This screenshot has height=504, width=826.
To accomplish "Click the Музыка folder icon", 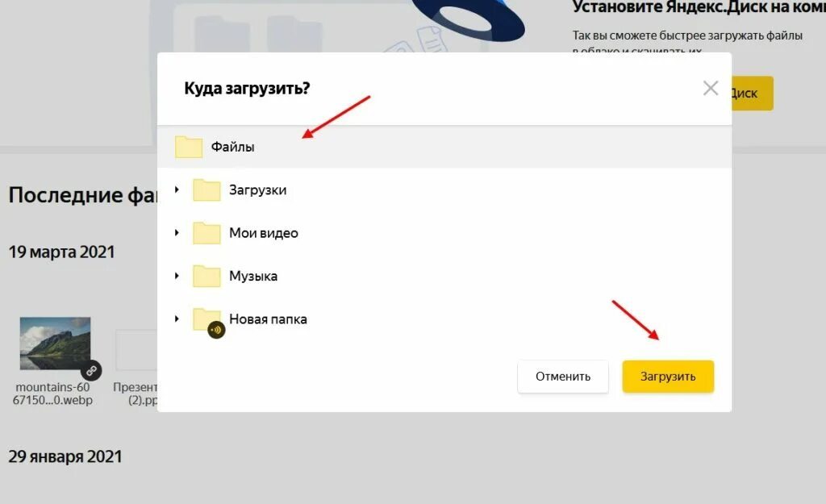I will coord(206,276).
